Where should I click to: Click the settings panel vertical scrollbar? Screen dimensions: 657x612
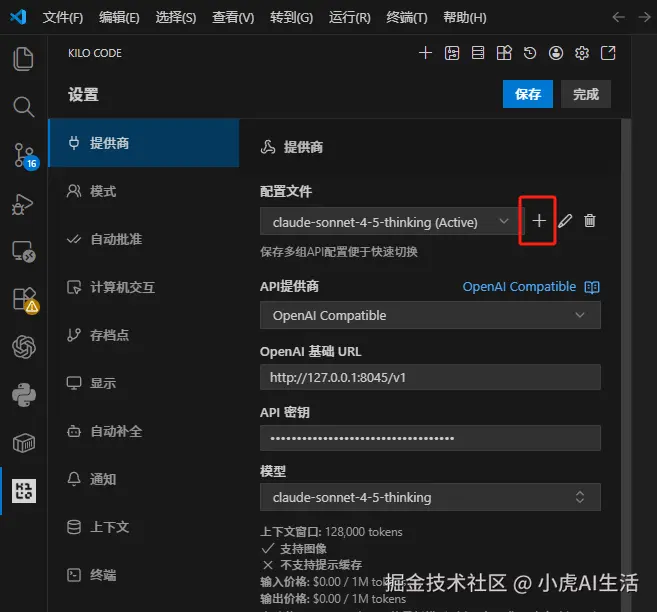pos(626,364)
